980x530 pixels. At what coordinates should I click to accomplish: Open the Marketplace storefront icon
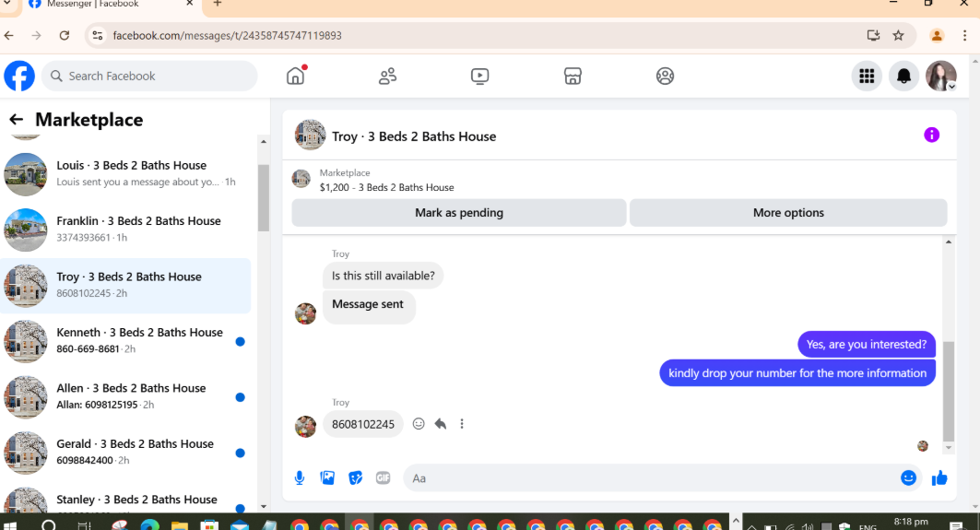[x=573, y=77]
